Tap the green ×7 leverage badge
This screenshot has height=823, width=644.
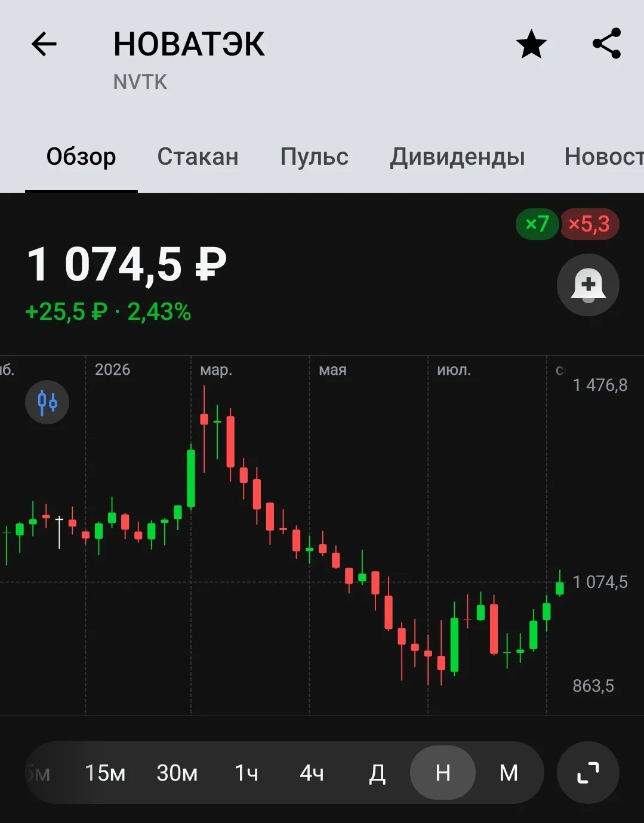tap(537, 224)
